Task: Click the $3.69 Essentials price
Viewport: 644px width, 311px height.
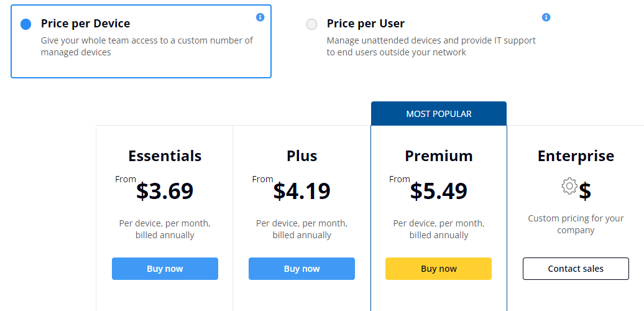Action: click(x=165, y=191)
